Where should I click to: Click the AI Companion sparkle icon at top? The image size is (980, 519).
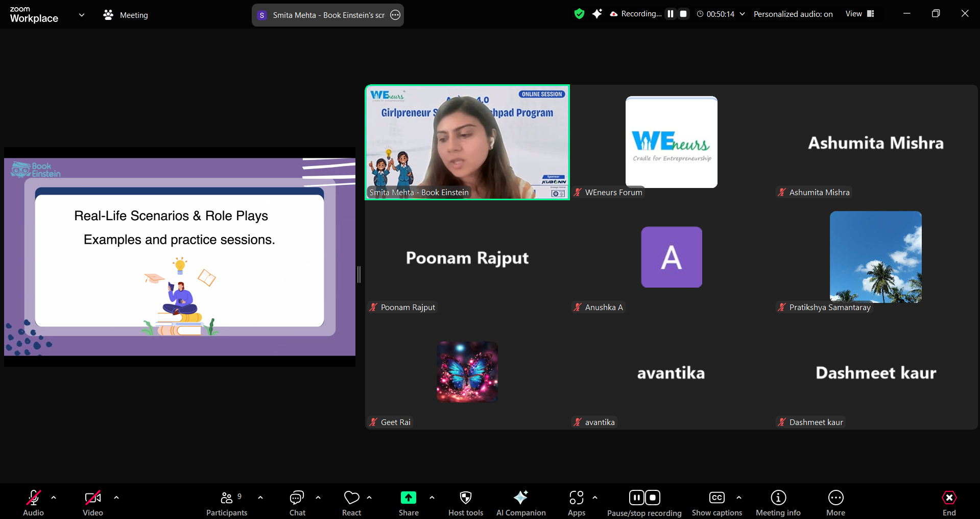click(596, 14)
